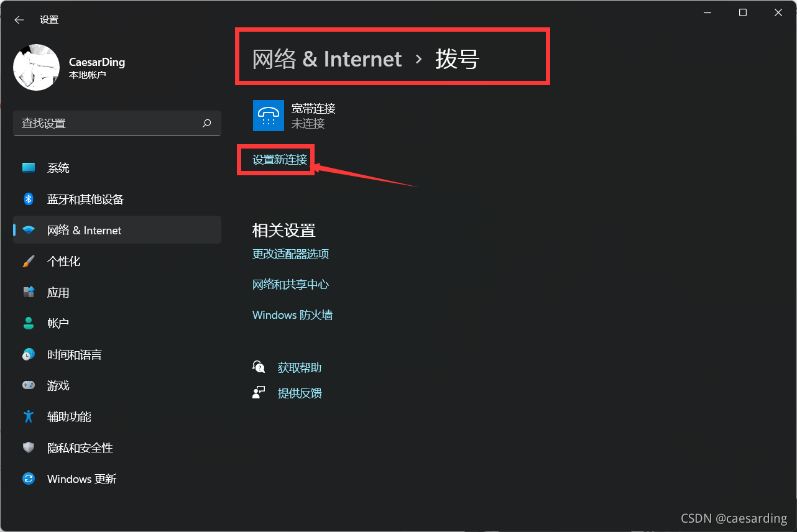Click the 本地帐户 label
The height and width of the screenshot is (532, 797).
(88, 75)
